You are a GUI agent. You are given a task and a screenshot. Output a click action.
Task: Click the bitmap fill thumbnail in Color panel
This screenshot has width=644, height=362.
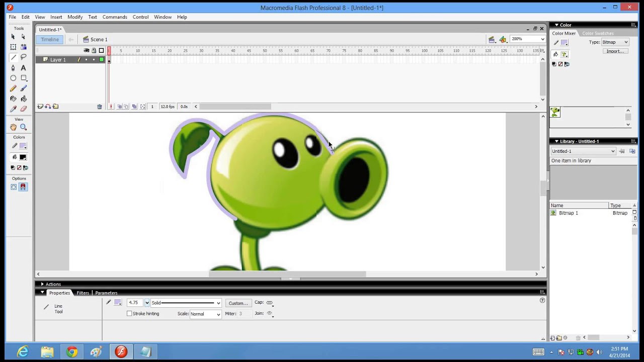[555, 112]
